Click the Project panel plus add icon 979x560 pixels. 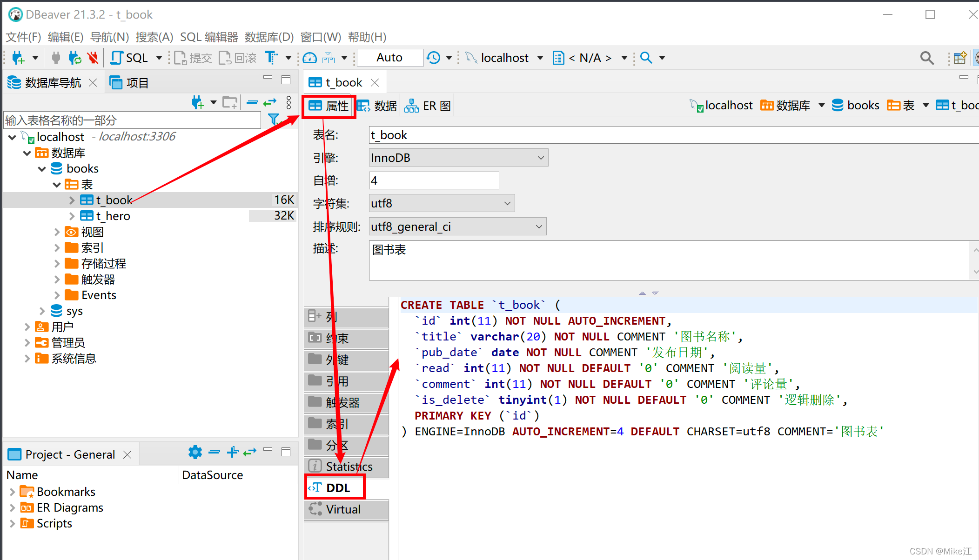(x=233, y=452)
